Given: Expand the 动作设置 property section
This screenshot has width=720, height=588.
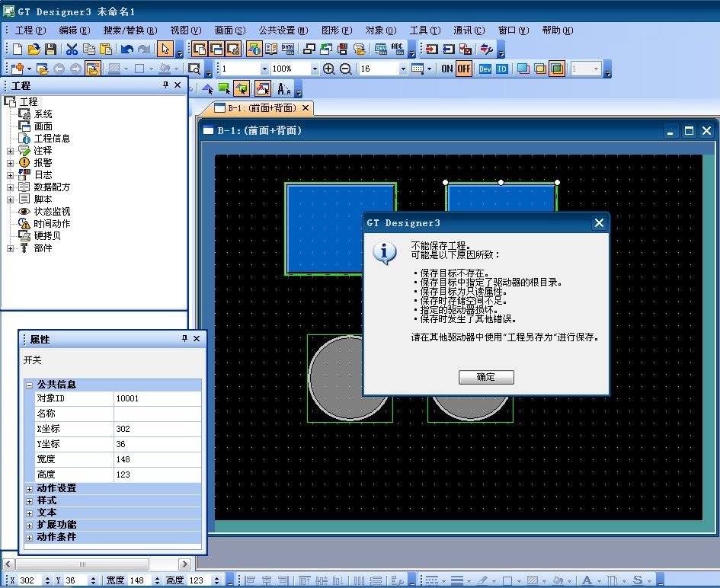Looking at the screenshot, I should (30, 488).
